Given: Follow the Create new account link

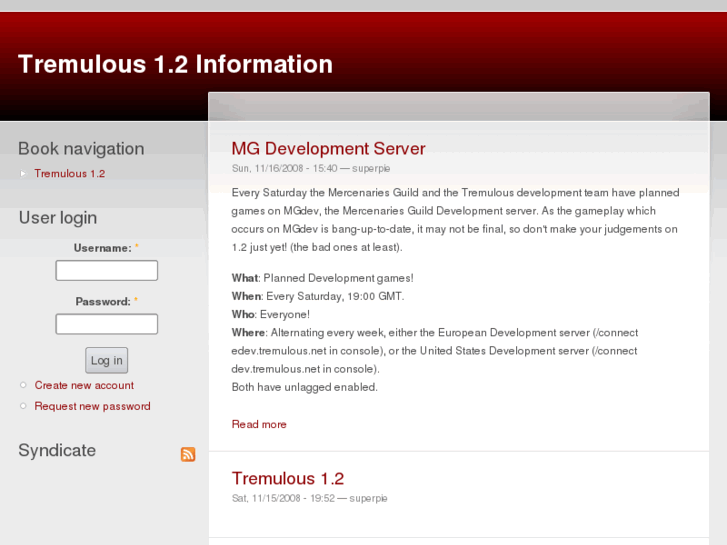Looking at the screenshot, I should [x=84, y=386].
